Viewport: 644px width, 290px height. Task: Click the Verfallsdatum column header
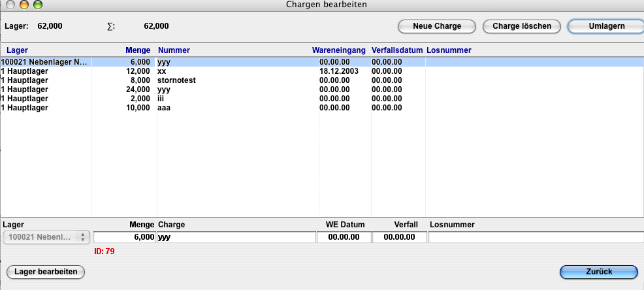pyautogui.click(x=396, y=50)
